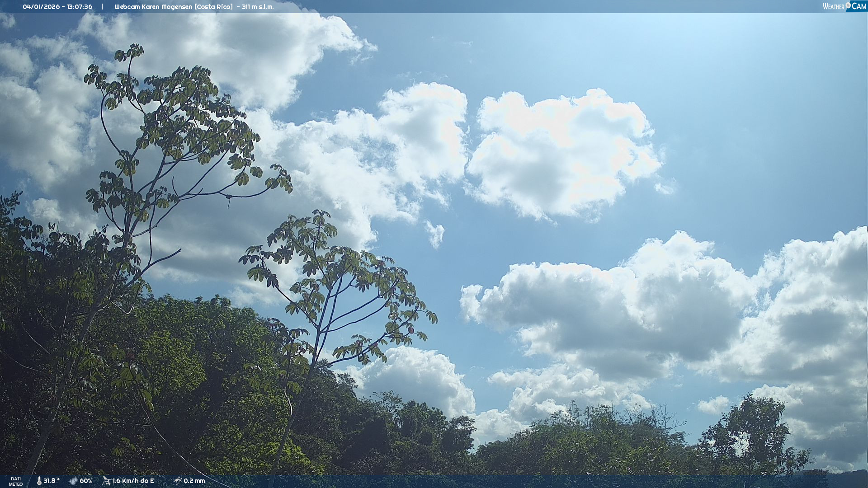
Task: Click the 1.6 Km/h da E wind reading
Action: [133, 481]
